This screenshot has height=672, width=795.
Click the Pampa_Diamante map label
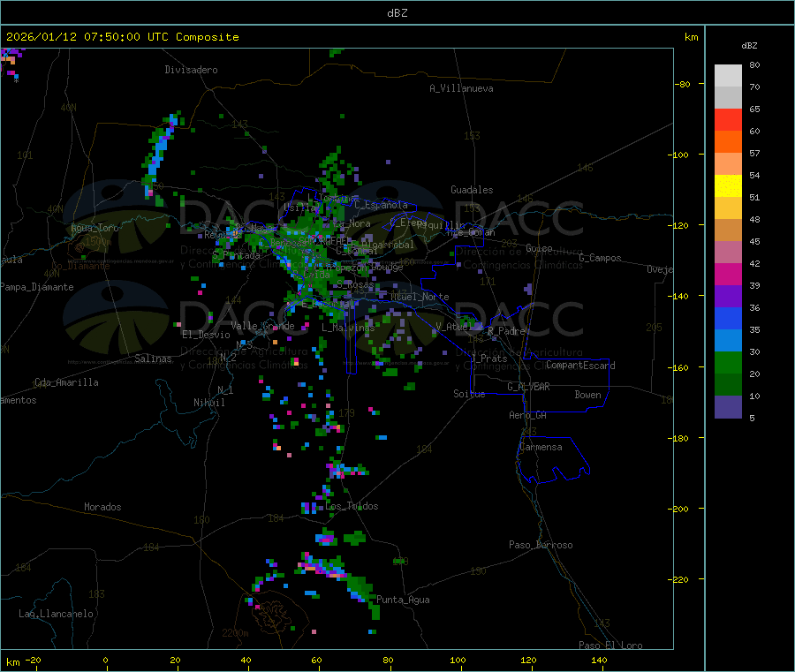[37, 287]
